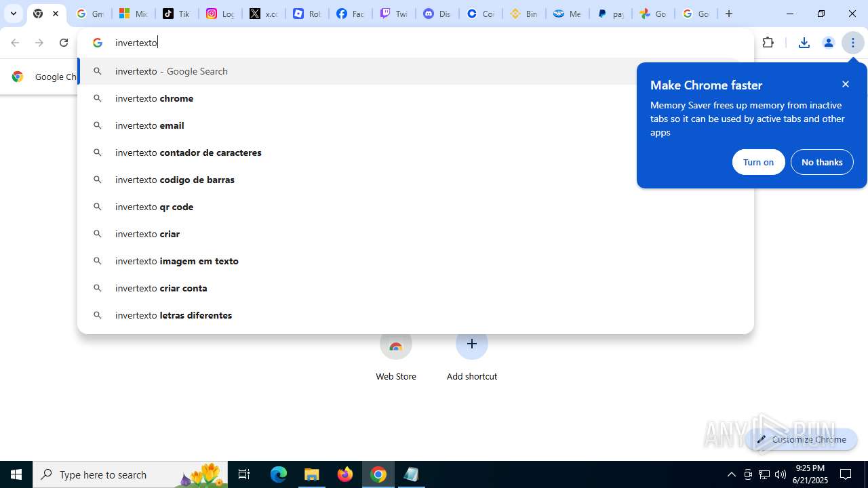Switch to the Discord tab

(x=437, y=14)
